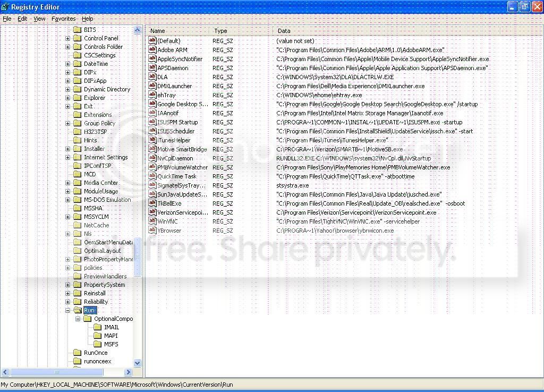This screenshot has height=392, width=544.
Task: Select the folder icon for RunOnce
Action: (x=77, y=353)
